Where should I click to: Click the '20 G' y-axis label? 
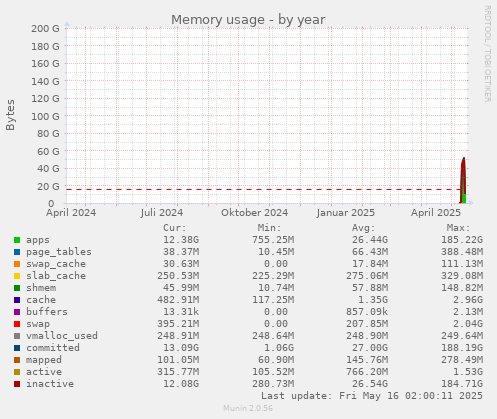pos(48,186)
